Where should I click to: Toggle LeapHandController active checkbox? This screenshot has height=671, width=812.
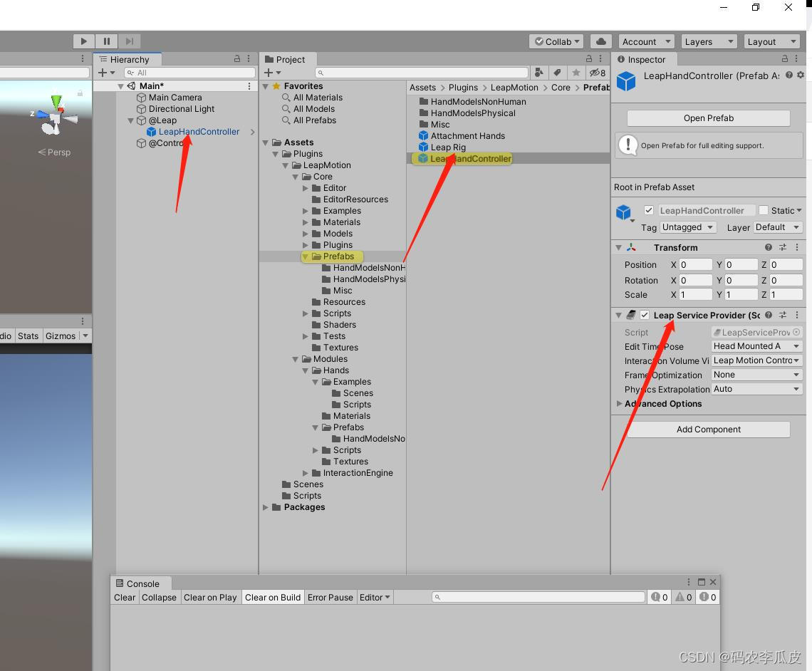pyautogui.click(x=648, y=210)
